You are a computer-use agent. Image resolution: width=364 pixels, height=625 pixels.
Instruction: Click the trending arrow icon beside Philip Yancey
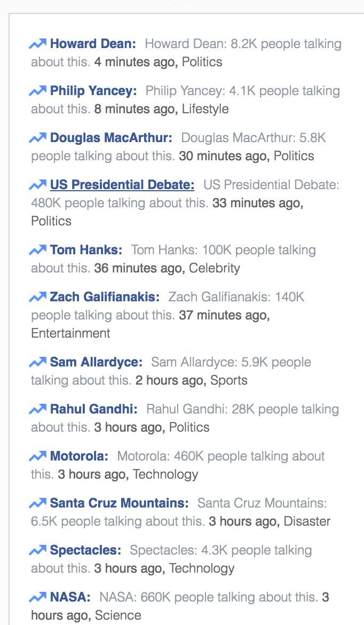38,91
